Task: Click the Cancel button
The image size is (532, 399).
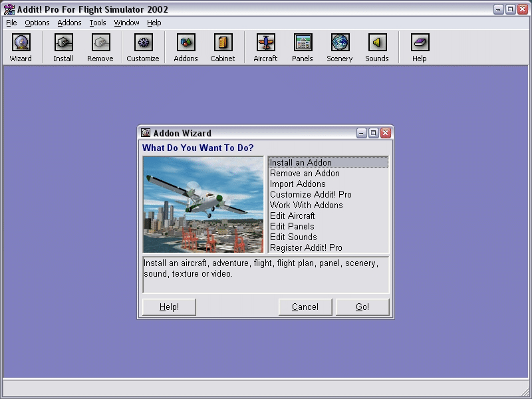Action: pos(305,307)
